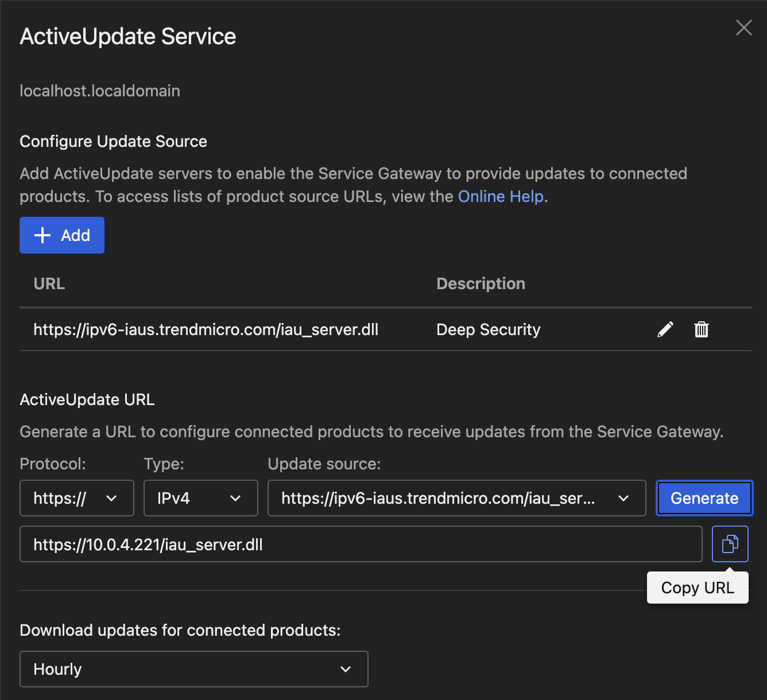Click the Generate button
767x700 pixels.
[704, 498]
